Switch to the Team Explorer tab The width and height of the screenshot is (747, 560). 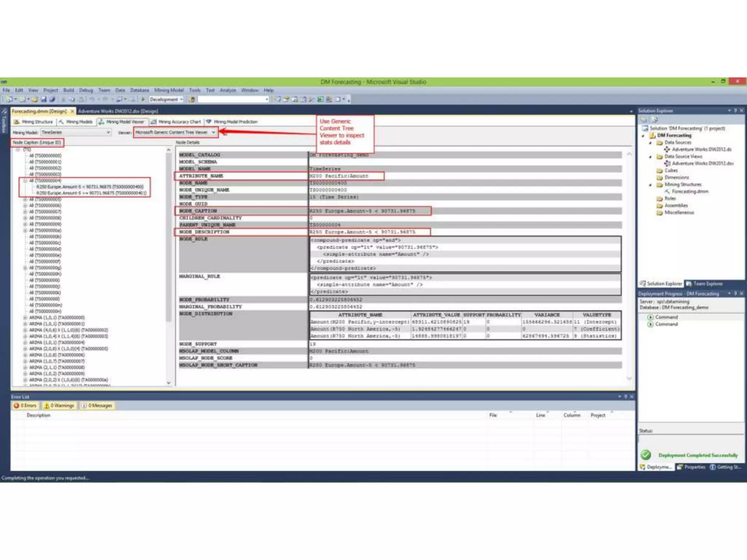point(704,284)
